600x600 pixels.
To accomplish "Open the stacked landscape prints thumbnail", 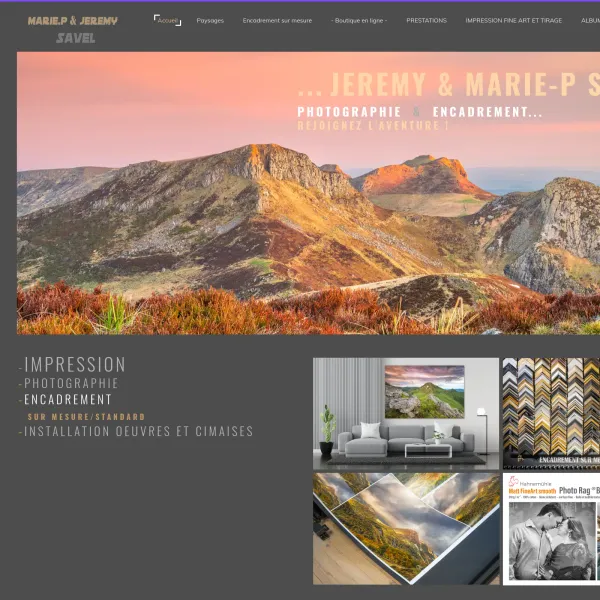I will [x=405, y=528].
